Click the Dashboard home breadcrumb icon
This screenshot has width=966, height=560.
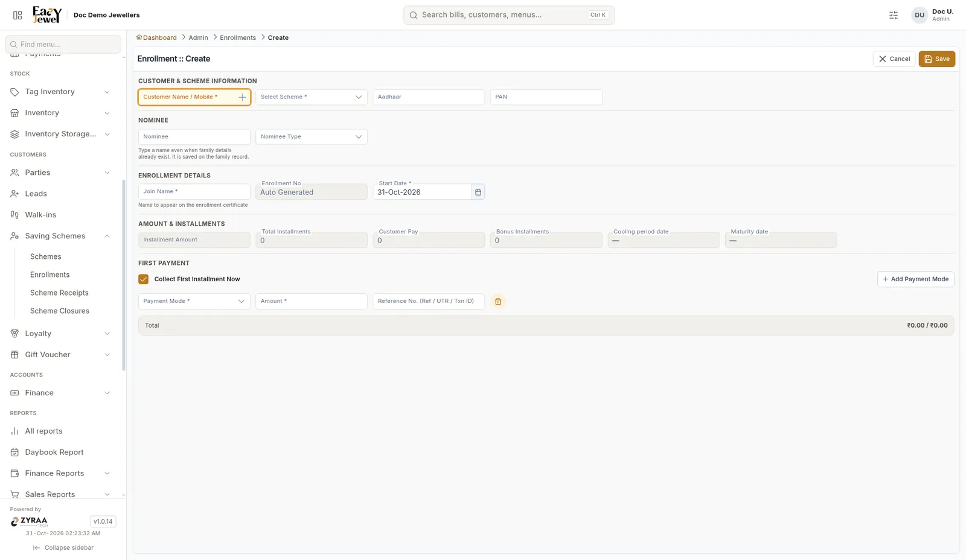click(x=139, y=37)
